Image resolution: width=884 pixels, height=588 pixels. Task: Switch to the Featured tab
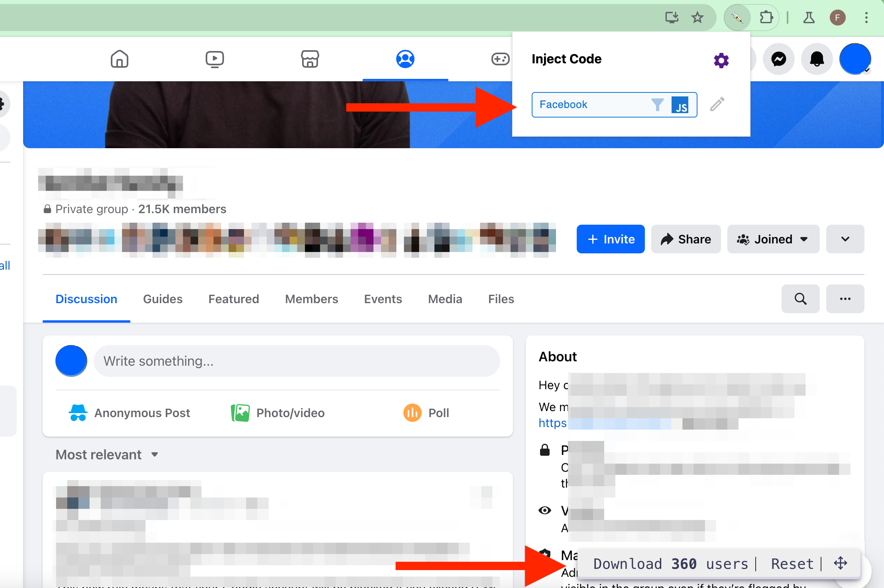(x=234, y=299)
